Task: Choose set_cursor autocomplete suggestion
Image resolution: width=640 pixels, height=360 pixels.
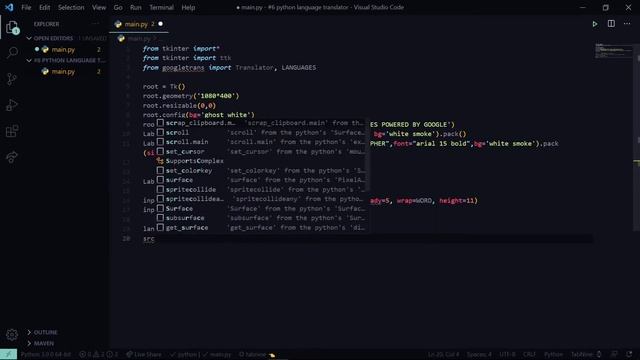Action: tap(261, 151)
